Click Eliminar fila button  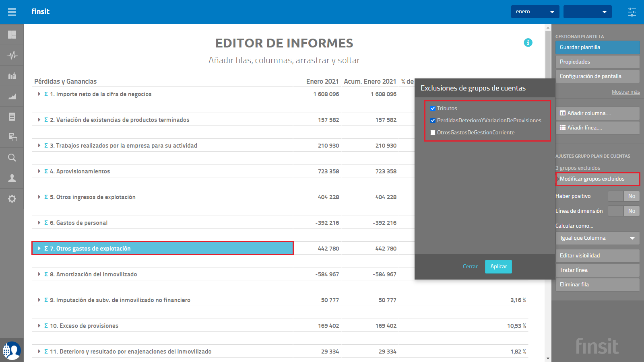(x=597, y=285)
